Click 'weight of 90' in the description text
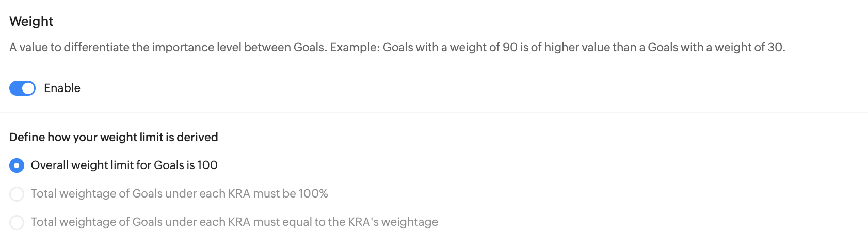Screen dimensions: 868x242 [484, 48]
